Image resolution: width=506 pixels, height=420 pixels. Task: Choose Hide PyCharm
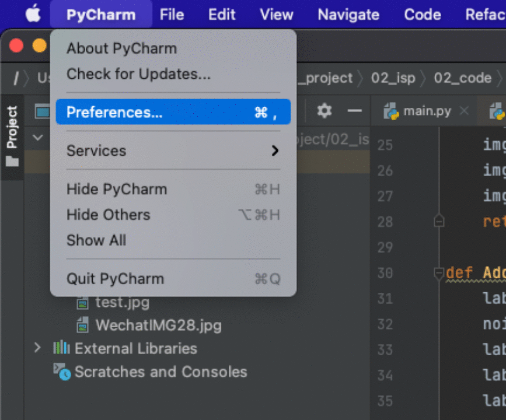(x=173, y=189)
